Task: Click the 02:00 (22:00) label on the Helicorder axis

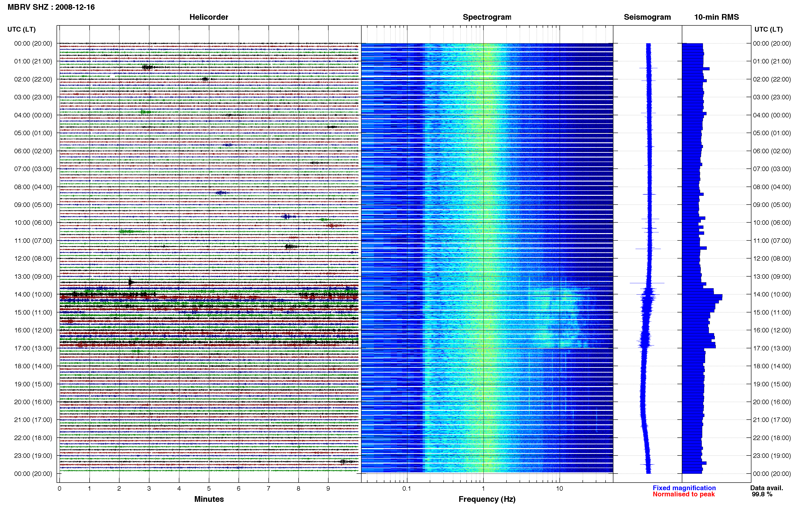Action: pos(33,79)
